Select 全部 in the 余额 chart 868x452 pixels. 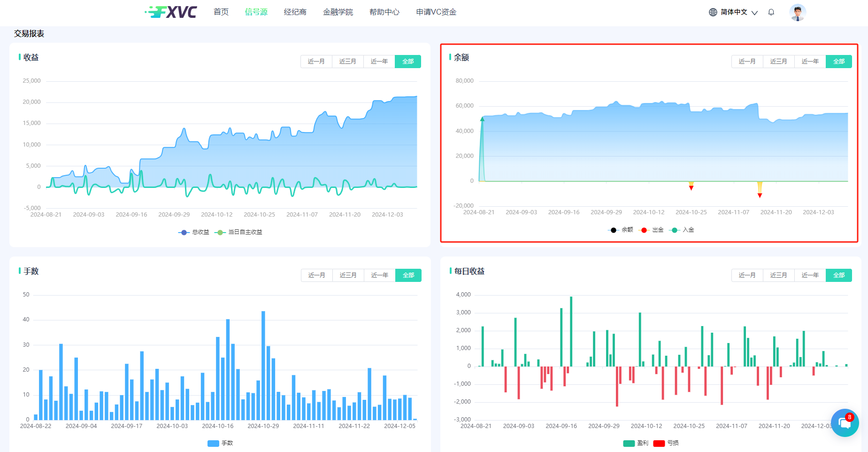839,62
